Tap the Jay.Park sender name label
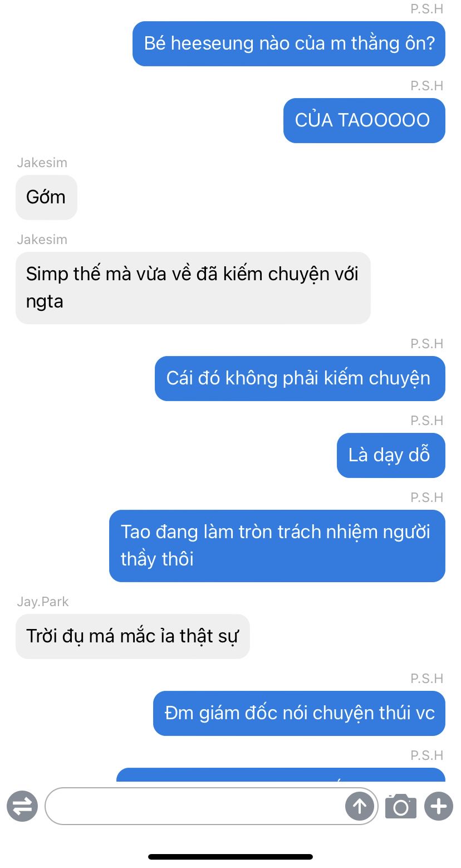Image resolution: width=461 pixels, height=868 pixels. point(43,602)
